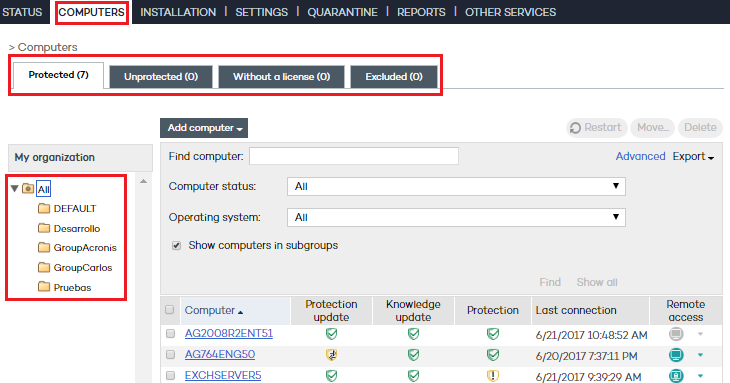The image size is (730, 383).
Task: Open the Operating system dropdown
Action: [x=456, y=217]
